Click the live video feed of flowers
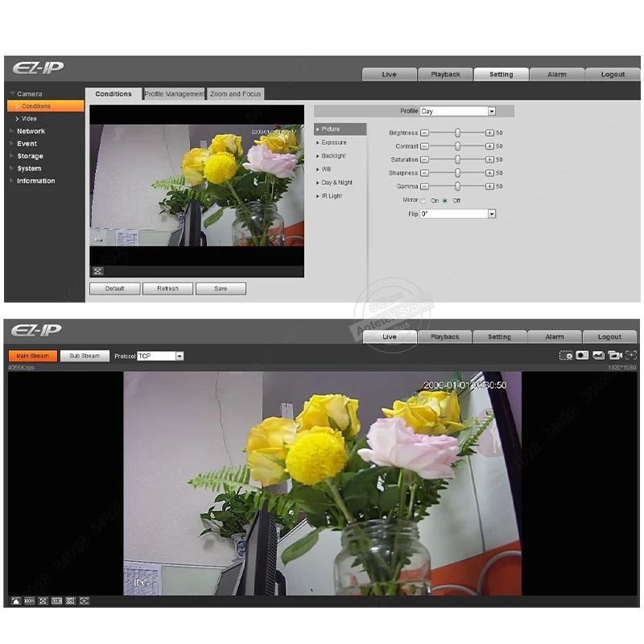Viewport: 644px width, 644px height. [323, 484]
